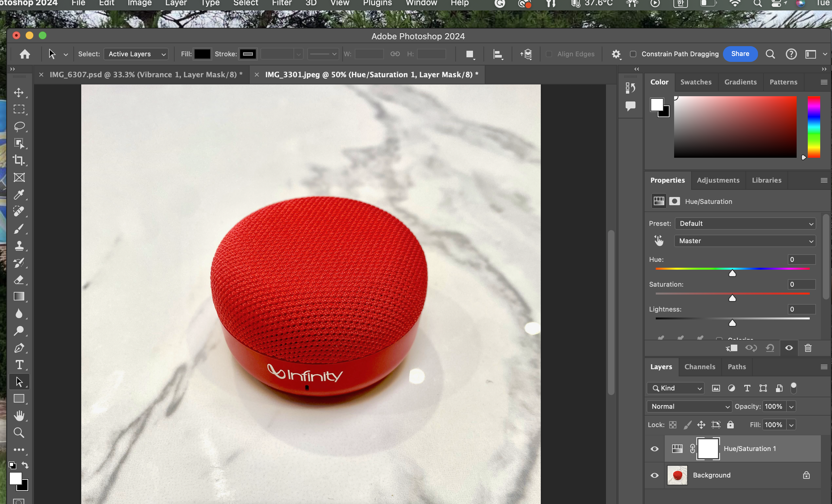Click the trash icon in Properties panel
The height and width of the screenshot is (504, 832).
(x=808, y=348)
